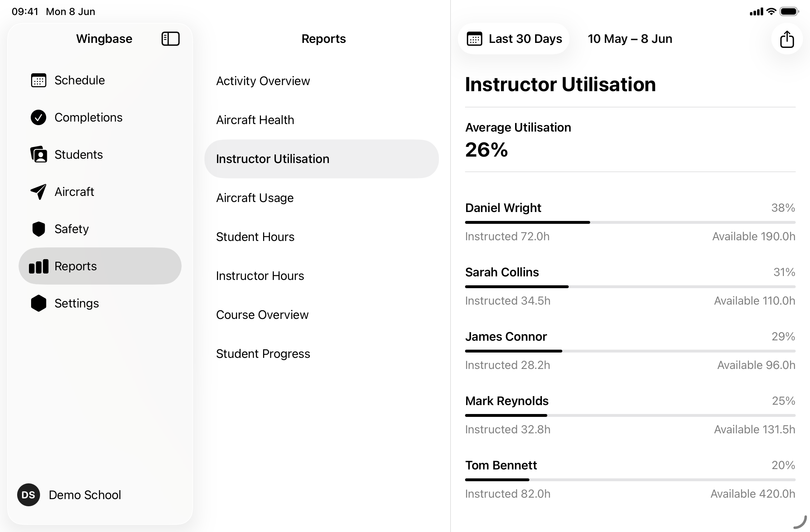View the Instructor Hours report
Image resolution: width=810 pixels, height=532 pixels.
click(322, 276)
